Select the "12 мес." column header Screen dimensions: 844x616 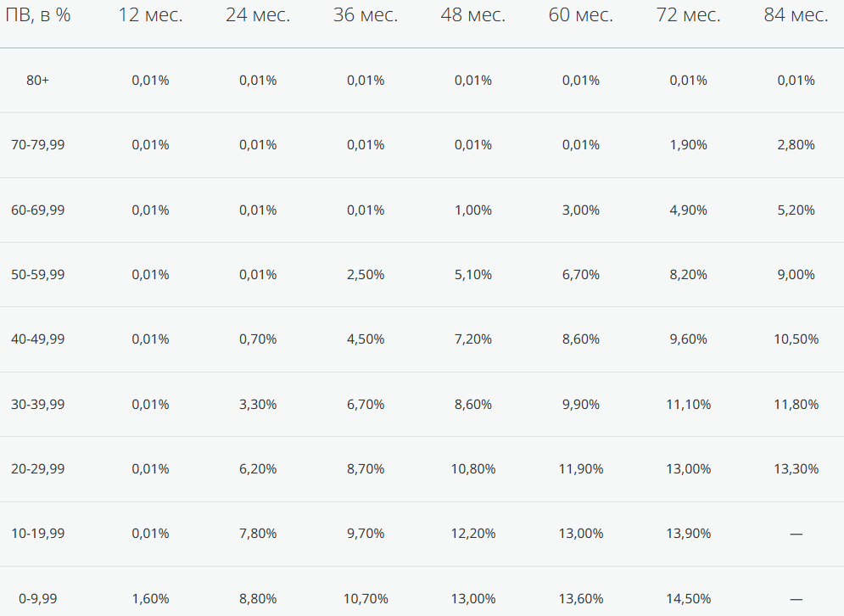150,15
